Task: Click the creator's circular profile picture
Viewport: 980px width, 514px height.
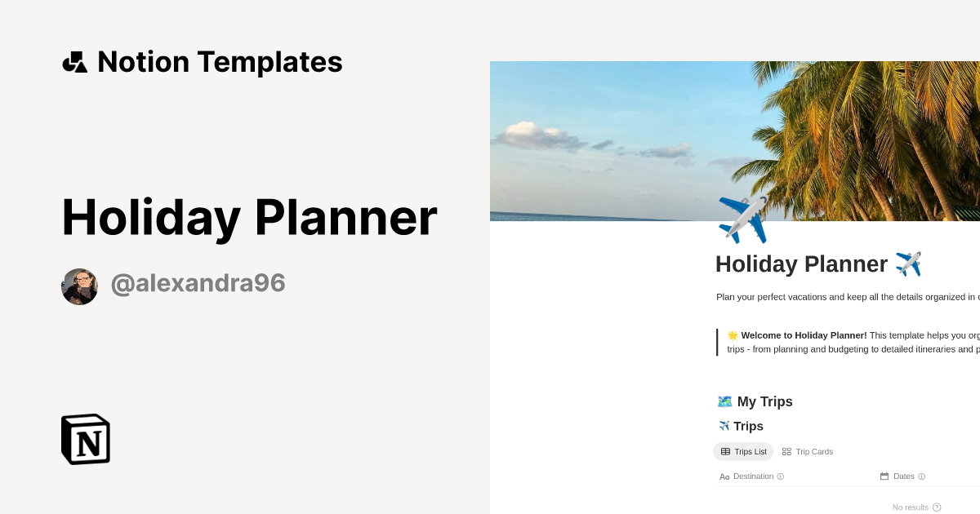Action: pyautogui.click(x=79, y=286)
